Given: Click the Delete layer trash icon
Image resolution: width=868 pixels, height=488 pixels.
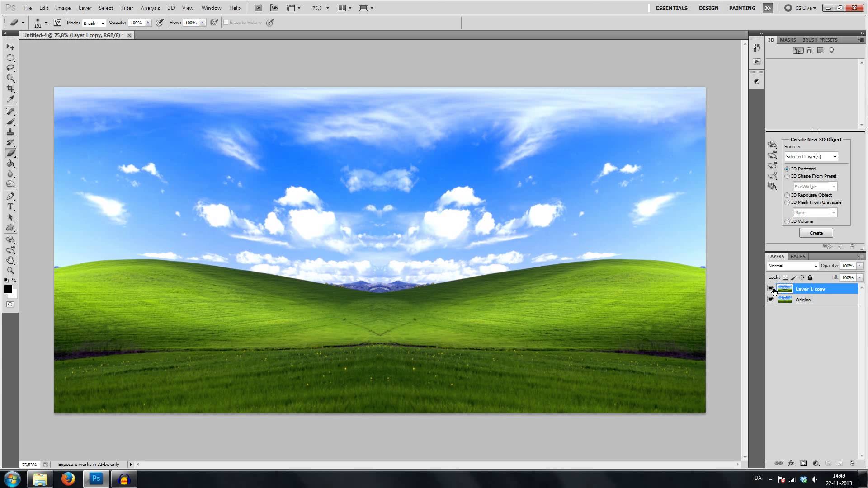Looking at the screenshot, I should [852, 463].
